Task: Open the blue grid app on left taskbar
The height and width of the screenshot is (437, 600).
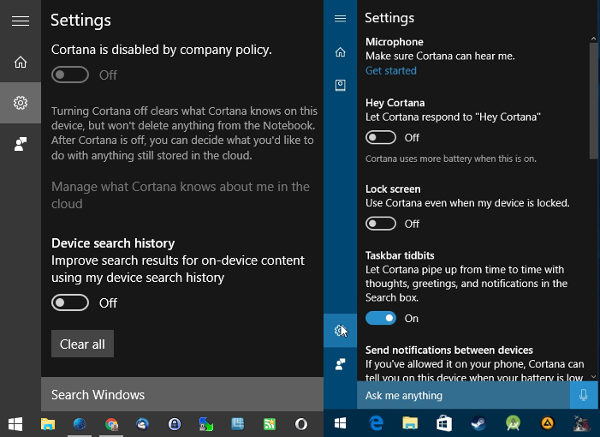Action: coord(238,424)
